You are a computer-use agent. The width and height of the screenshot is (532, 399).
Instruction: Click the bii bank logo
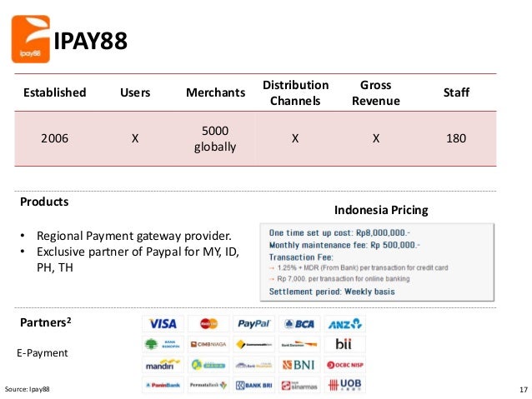pos(345,344)
